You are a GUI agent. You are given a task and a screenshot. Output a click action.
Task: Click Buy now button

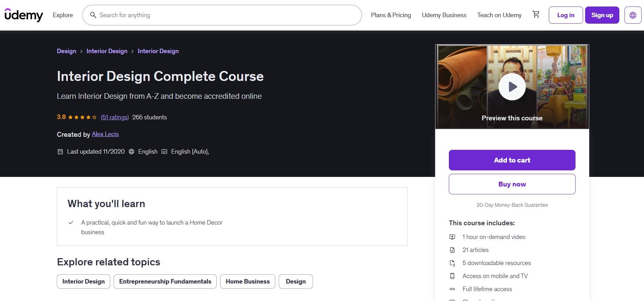click(512, 184)
